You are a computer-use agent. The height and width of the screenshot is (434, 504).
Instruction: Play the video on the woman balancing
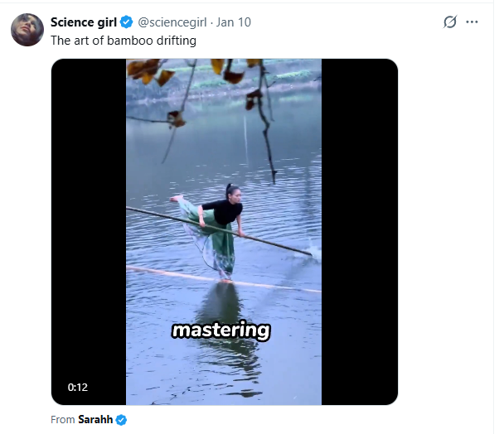(x=224, y=232)
